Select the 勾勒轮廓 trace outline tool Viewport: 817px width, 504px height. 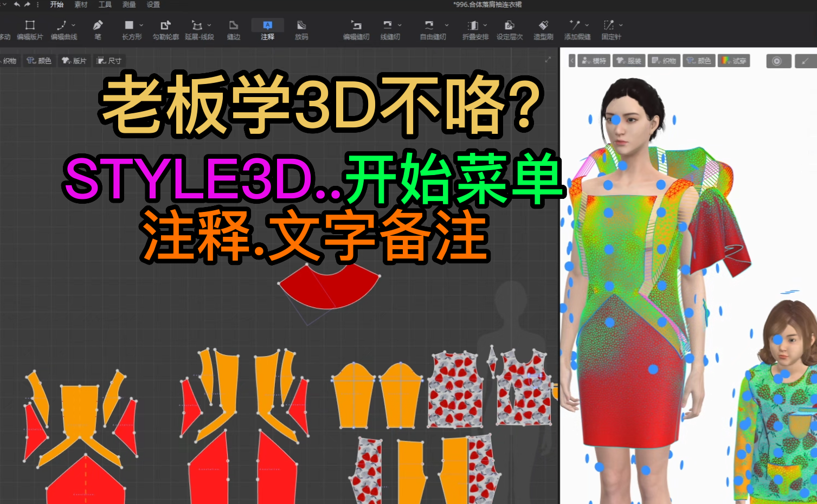[166, 30]
